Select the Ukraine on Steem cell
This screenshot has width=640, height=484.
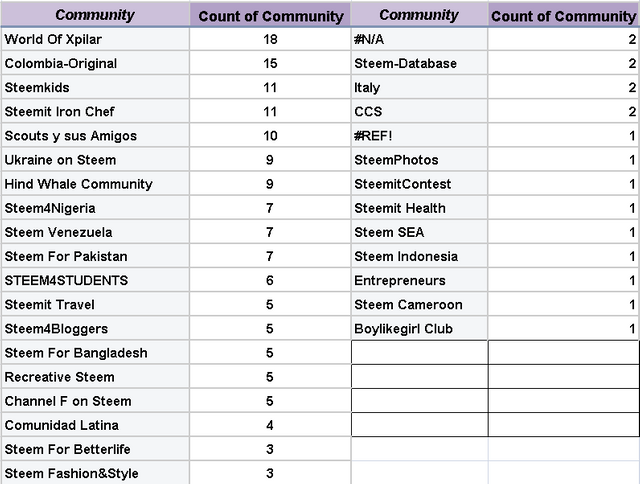tap(95, 160)
